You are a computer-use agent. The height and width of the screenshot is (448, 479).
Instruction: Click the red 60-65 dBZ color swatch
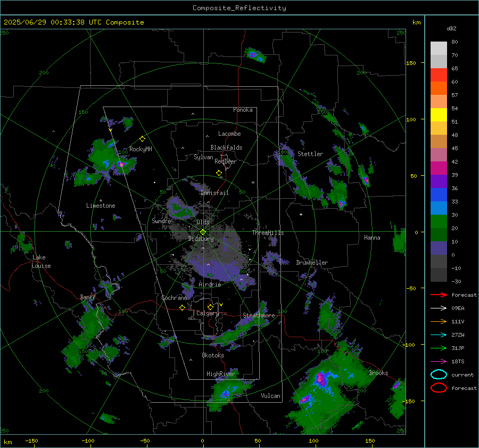pos(439,75)
